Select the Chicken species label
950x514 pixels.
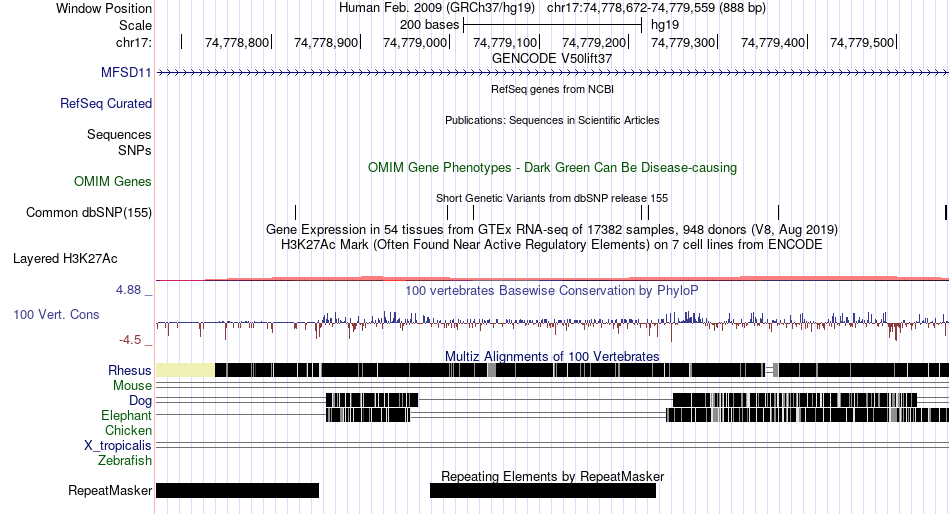[x=128, y=430]
